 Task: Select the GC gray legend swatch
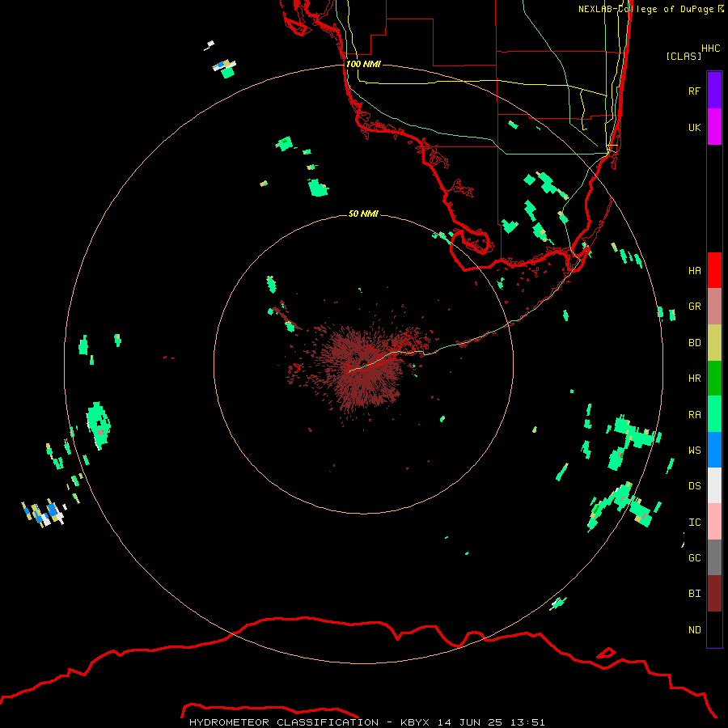tap(714, 557)
